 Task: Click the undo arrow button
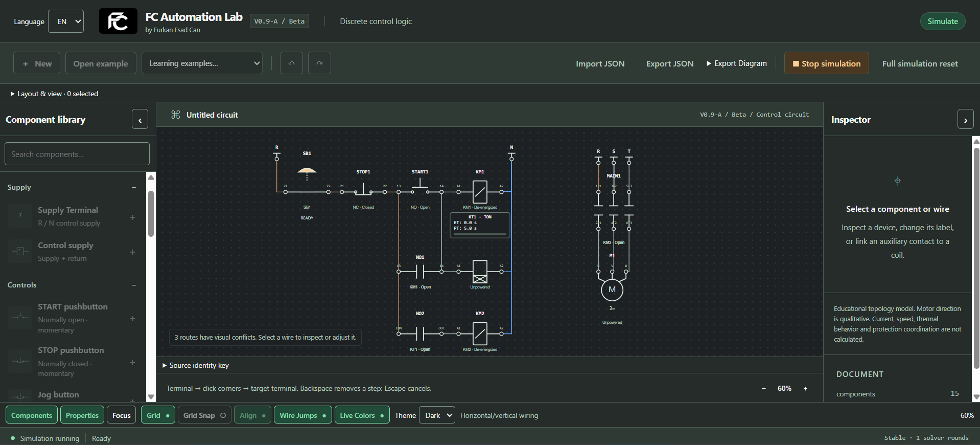tap(291, 63)
